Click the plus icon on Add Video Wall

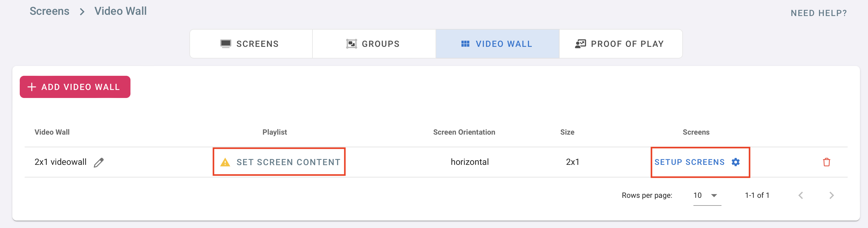[32, 87]
